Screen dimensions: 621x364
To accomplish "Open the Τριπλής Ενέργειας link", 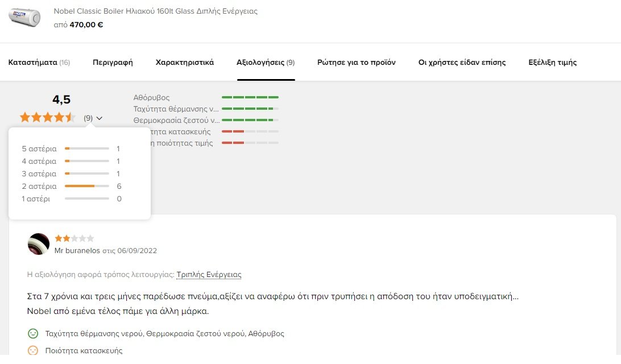I will pos(209,275).
